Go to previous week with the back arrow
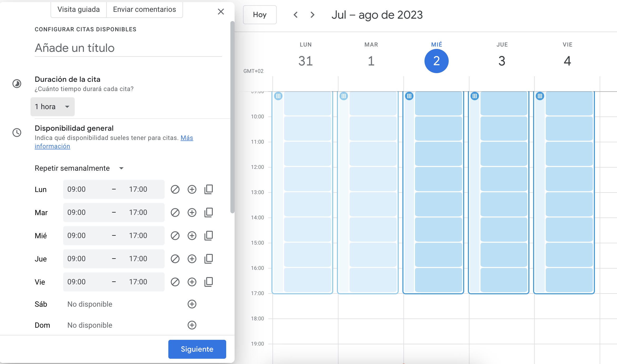Image resolution: width=617 pixels, height=364 pixels. point(296,15)
